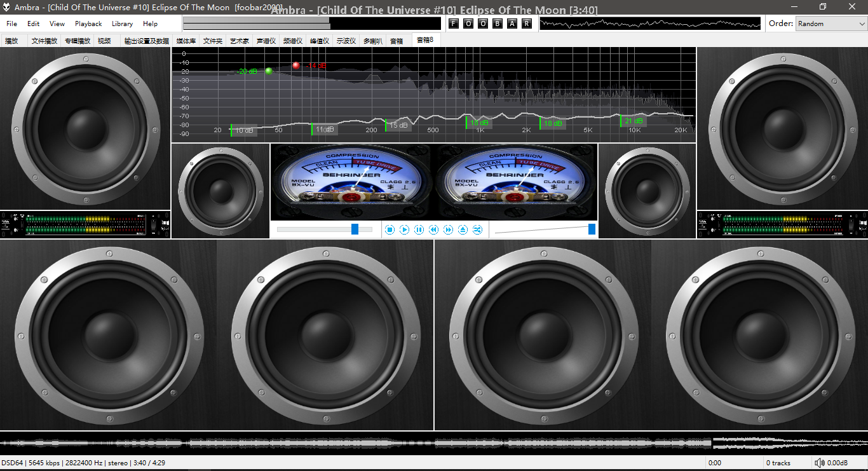Open the Order dropdown showing Random
This screenshot has width=868, height=471.
coord(831,24)
